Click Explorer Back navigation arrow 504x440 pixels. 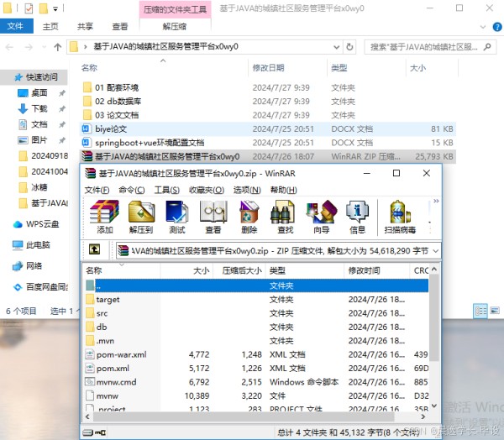pyautogui.click(x=9, y=47)
